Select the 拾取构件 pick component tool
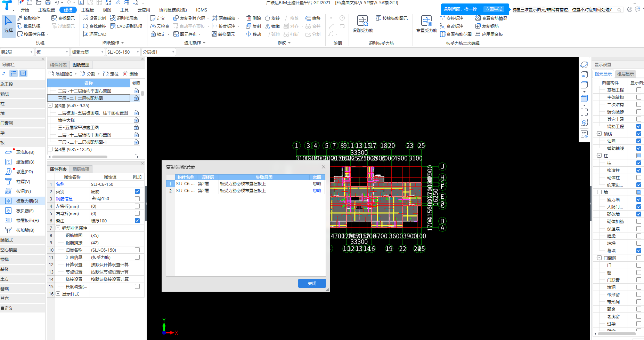Viewport: 644px width, 340px height. (29, 18)
